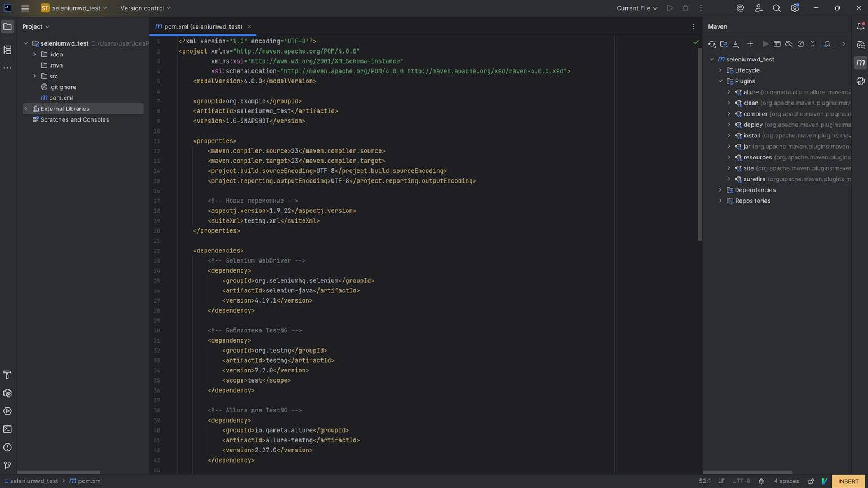Image resolution: width=868 pixels, height=488 pixels.
Task: Open the main hamburger menu
Action: (25, 8)
